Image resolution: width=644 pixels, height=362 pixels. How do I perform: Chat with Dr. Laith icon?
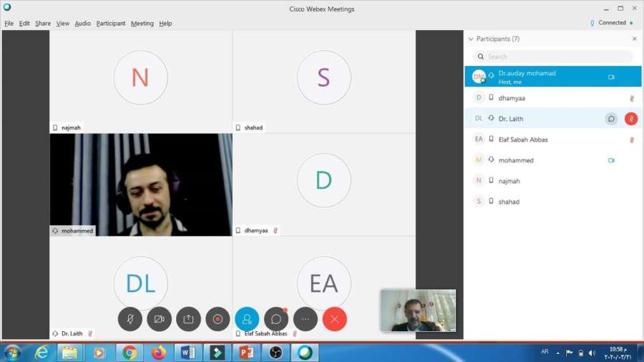coord(611,119)
